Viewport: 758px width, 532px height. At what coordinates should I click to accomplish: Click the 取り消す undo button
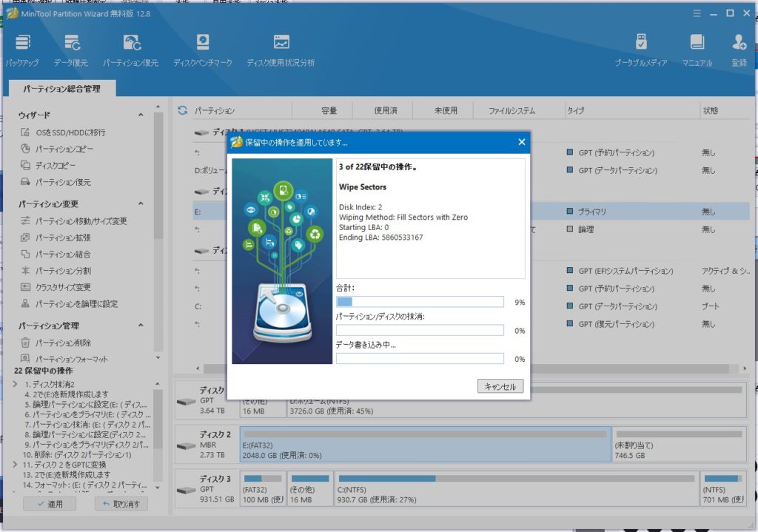tap(121, 504)
